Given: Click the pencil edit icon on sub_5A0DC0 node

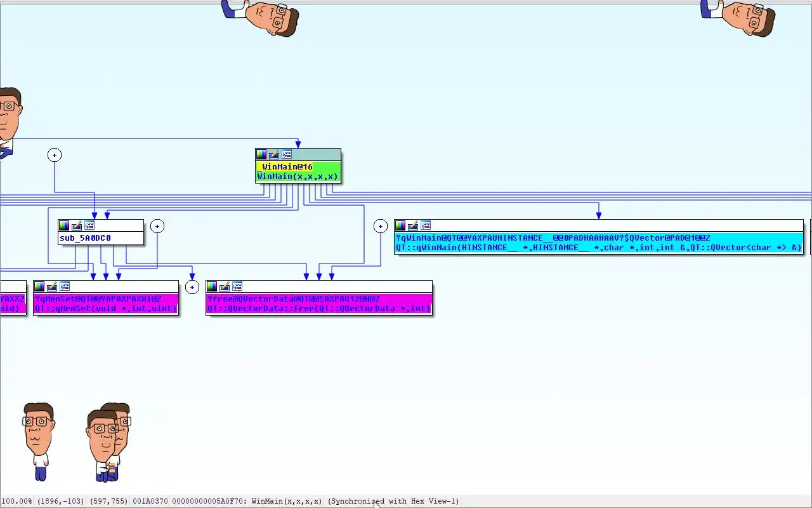Looking at the screenshot, I should pyautogui.click(x=77, y=225).
